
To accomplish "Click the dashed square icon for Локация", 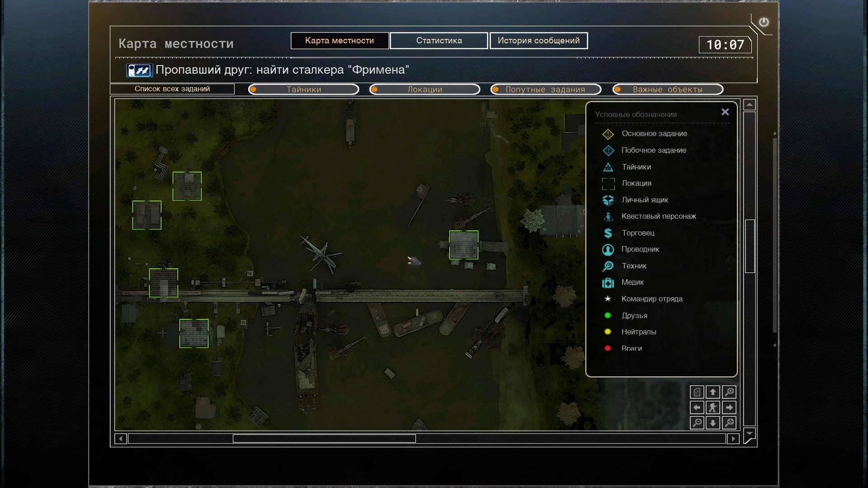I will (x=608, y=183).
